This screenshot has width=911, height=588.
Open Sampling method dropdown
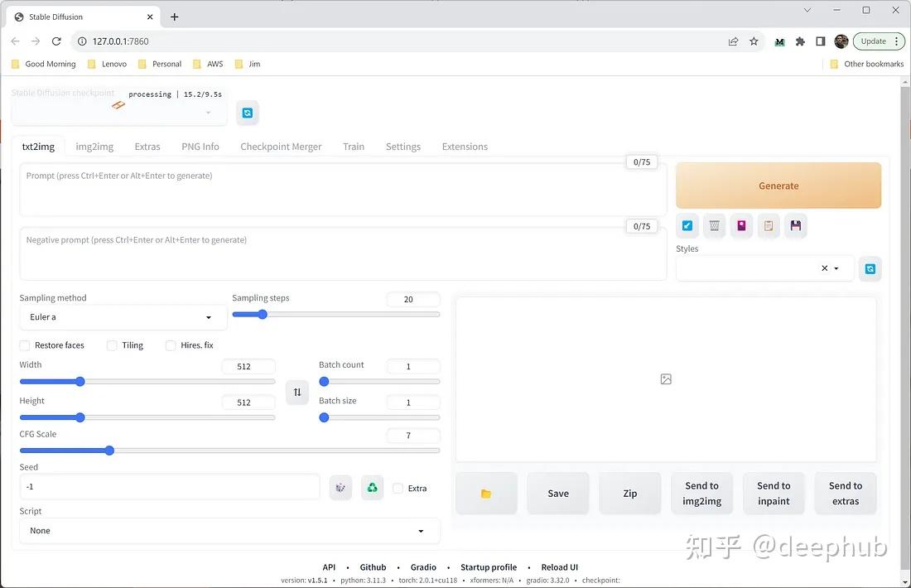tap(123, 317)
